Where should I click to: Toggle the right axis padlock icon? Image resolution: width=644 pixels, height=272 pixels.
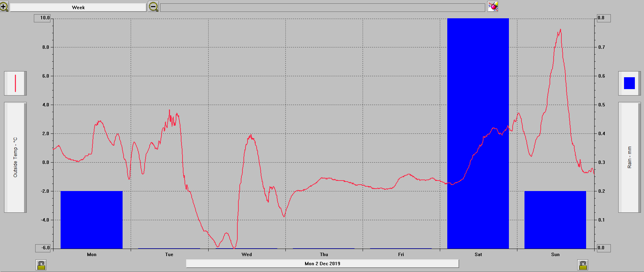(583, 265)
